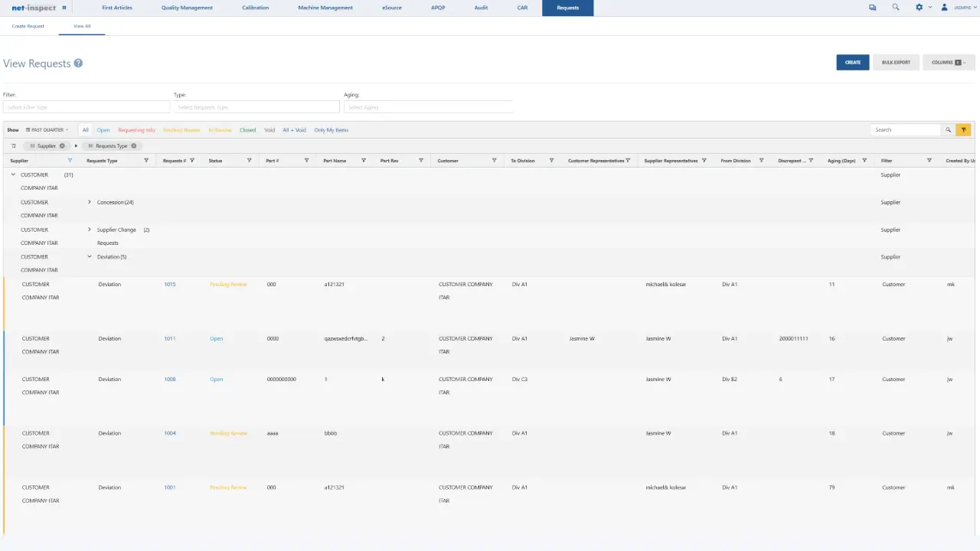
Task: Open the filter icon on the Supplier column
Action: tap(69, 160)
